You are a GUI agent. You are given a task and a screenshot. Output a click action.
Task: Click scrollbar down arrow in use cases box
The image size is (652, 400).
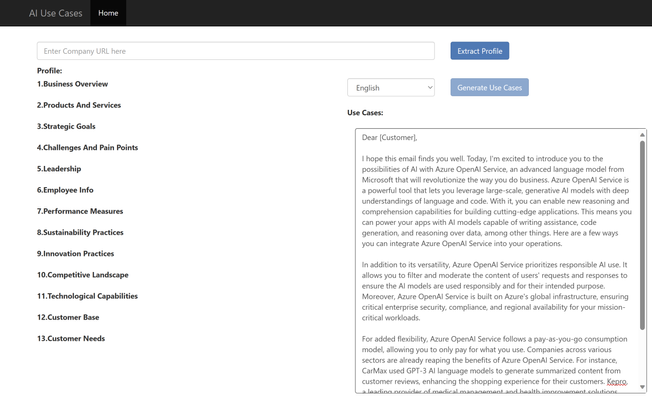642,387
